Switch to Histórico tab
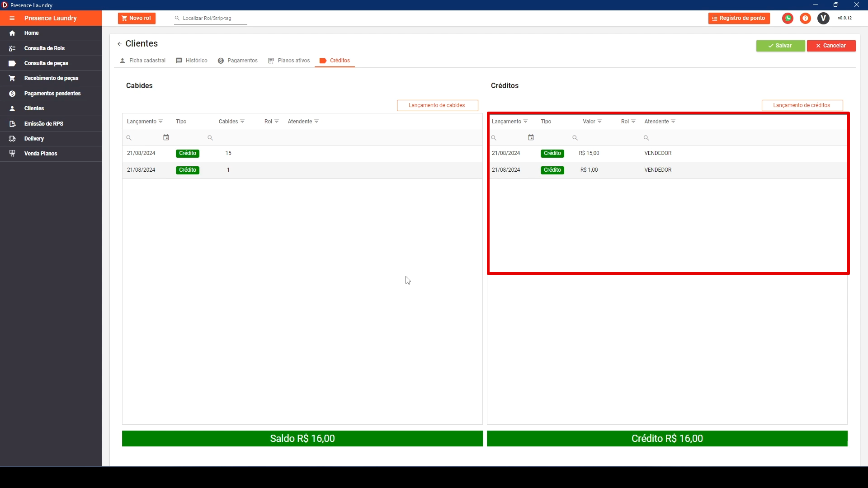Viewport: 868px width, 488px height. click(x=192, y=61)
